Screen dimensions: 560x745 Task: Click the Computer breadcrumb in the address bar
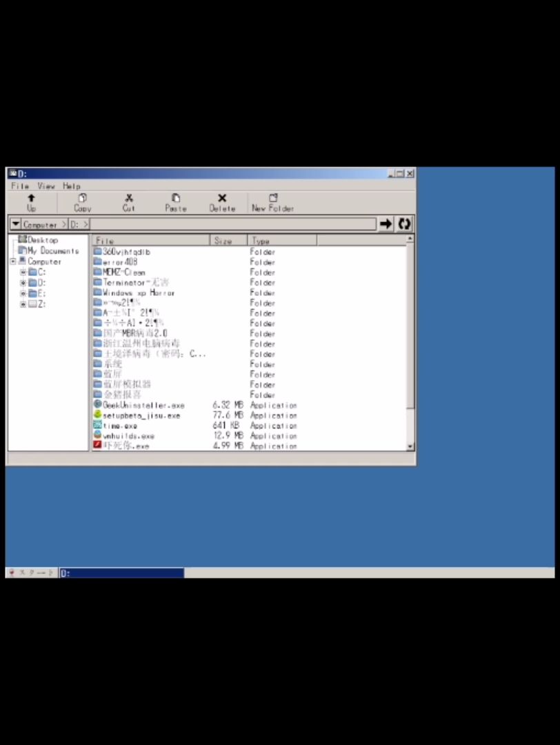[40, 224]
